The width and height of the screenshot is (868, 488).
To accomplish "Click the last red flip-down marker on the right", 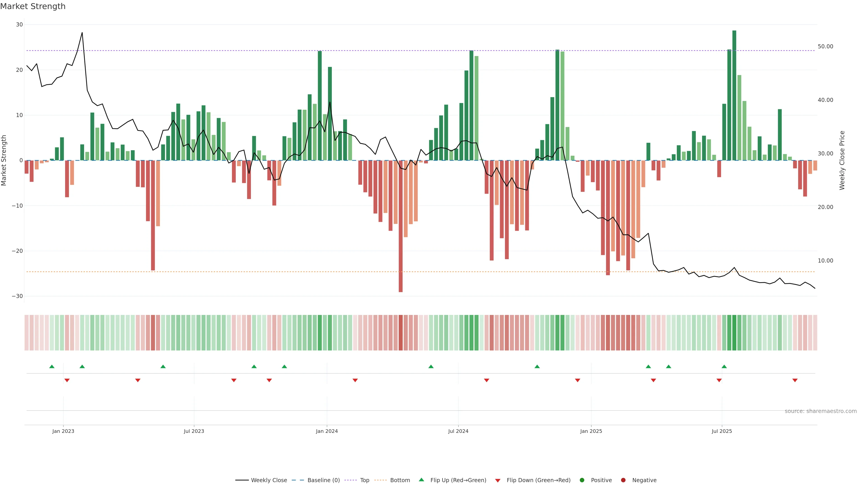I will pos(795,380).
